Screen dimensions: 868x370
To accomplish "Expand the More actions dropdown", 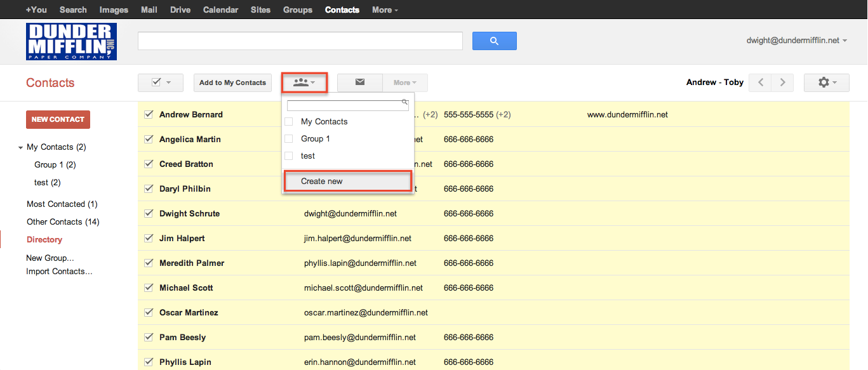I will pyautogui.click(x=405, y=83).
